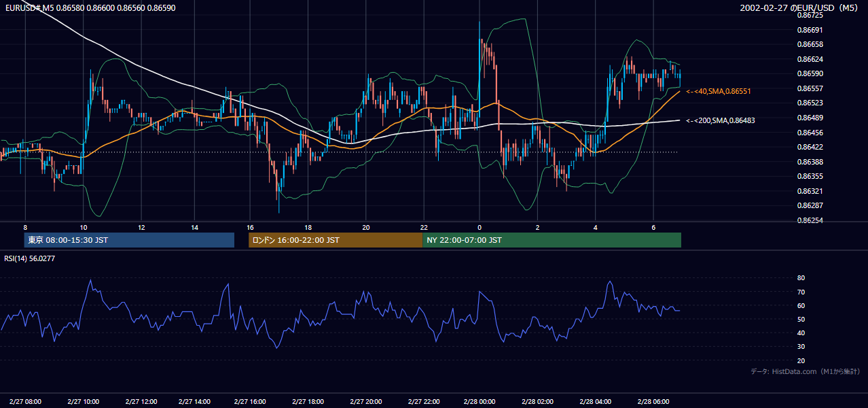Click the RSI 30 level label
Image resolution: width=868 pixels, height=408 pixels.
tap(801, 346)
